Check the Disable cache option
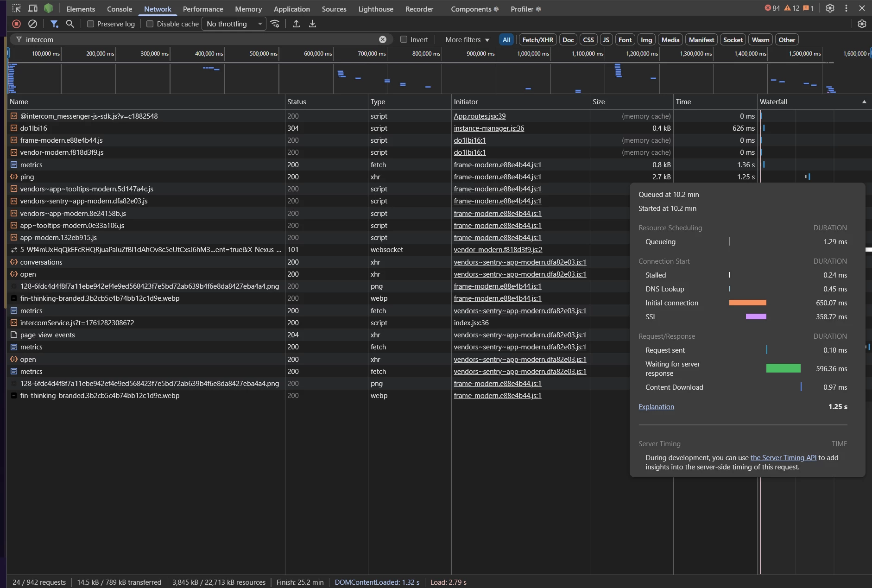 (x=150, y=24)
